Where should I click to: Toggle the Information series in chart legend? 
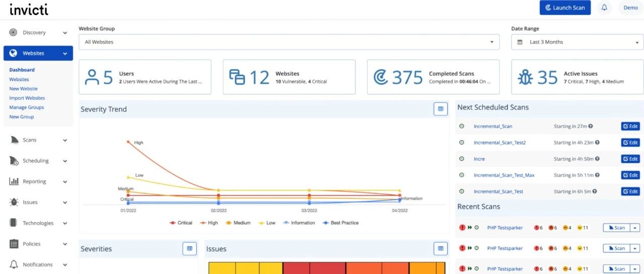pos(299,223)
